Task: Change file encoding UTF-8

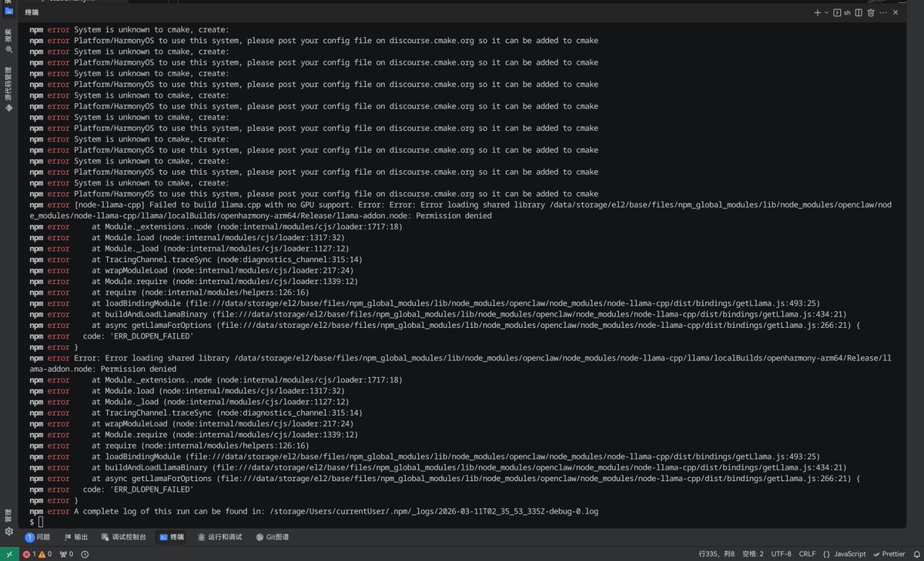Action: 782,554
